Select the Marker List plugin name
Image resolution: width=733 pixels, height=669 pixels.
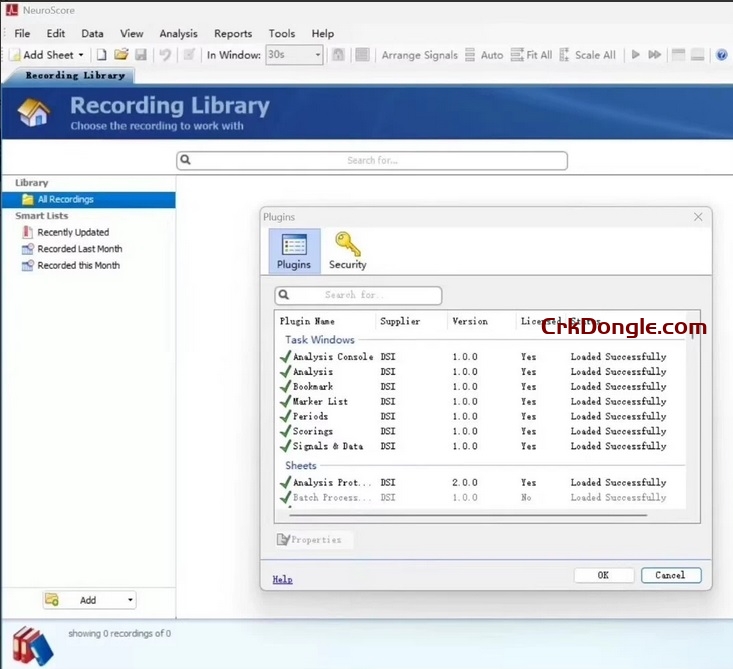(320, 402)
